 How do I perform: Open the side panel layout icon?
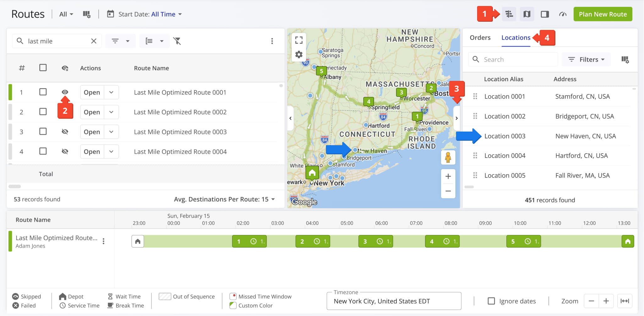[x=545, y=14]
